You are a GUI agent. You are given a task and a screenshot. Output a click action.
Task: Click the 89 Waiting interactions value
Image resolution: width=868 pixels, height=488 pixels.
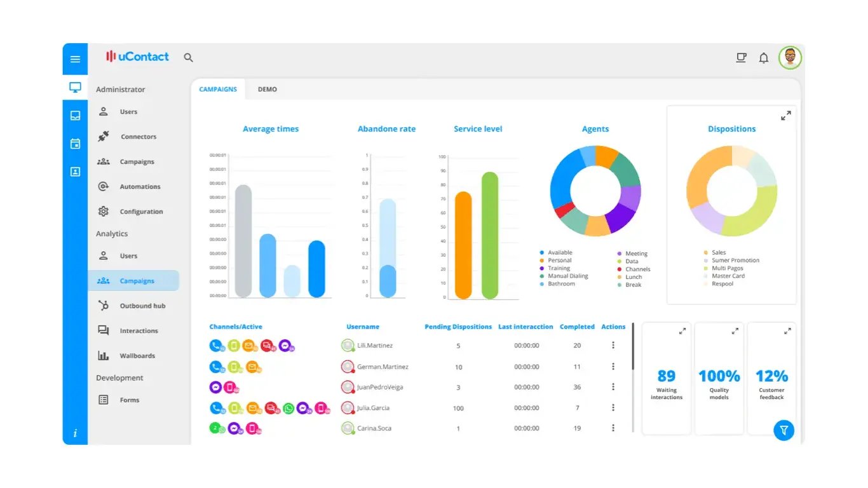667,376
